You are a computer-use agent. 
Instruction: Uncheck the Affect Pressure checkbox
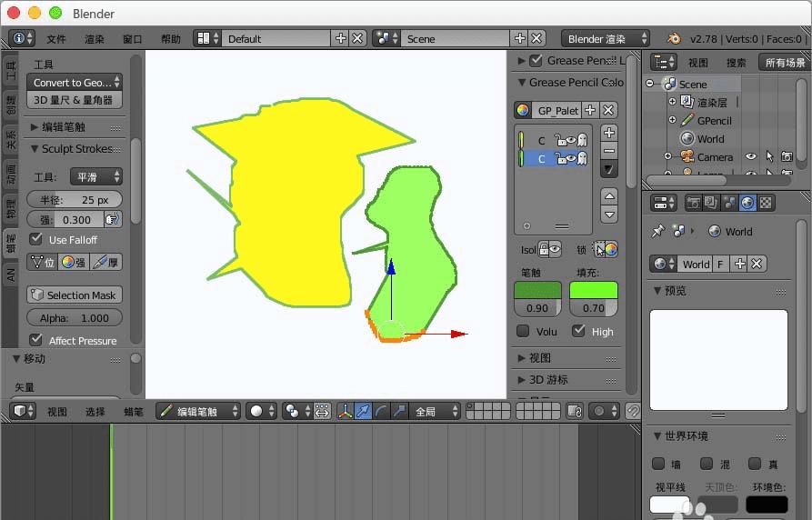click(36, 340)
